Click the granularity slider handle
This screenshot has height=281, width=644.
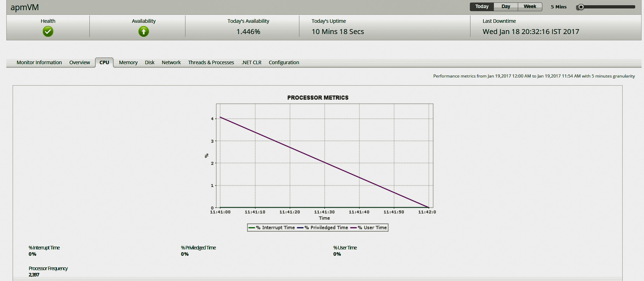581,7
